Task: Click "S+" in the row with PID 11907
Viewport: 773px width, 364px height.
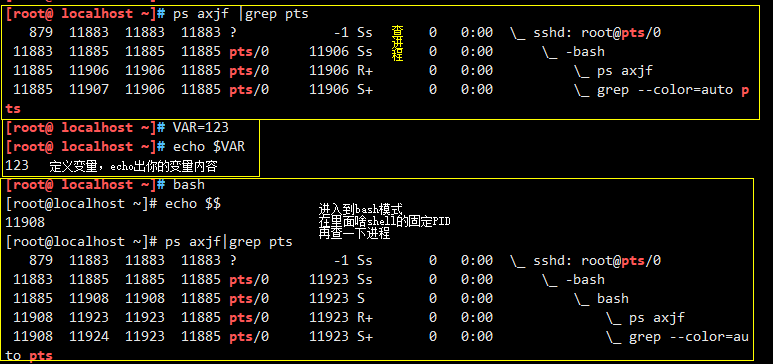Action: [x=365, y=89]
